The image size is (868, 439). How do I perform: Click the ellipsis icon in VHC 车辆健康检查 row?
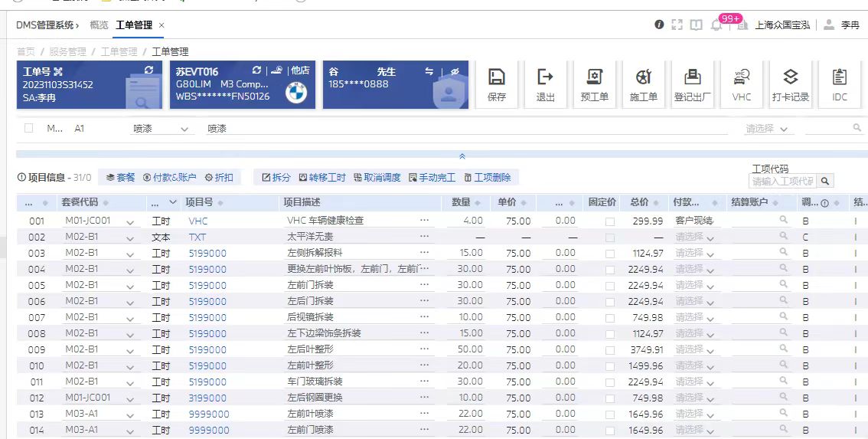click(x=424, y=220)
